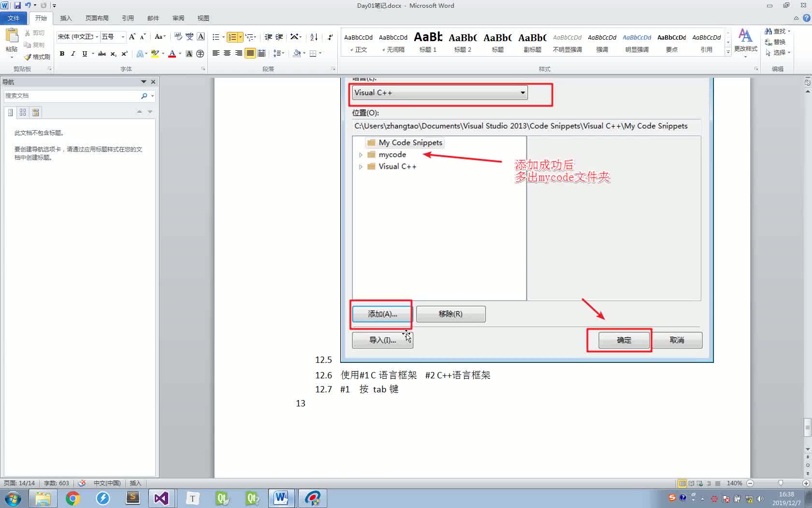812x508 pixels.
Task: Open the font color dropdown arrow
Action: tap(180, 54)
